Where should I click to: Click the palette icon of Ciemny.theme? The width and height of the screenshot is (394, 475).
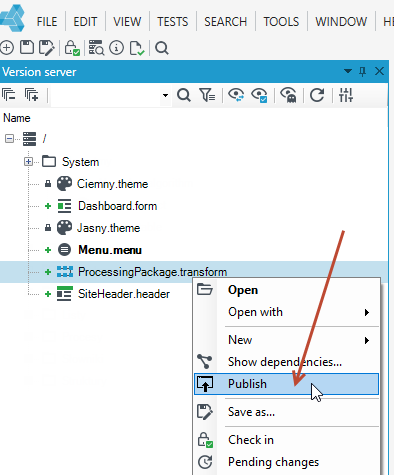coord(64,184)
